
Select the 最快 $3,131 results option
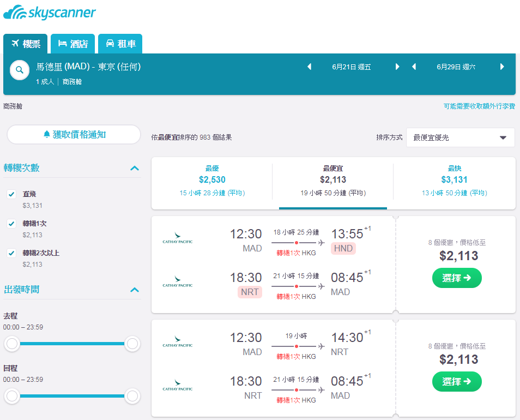click(x=455, y=181)
